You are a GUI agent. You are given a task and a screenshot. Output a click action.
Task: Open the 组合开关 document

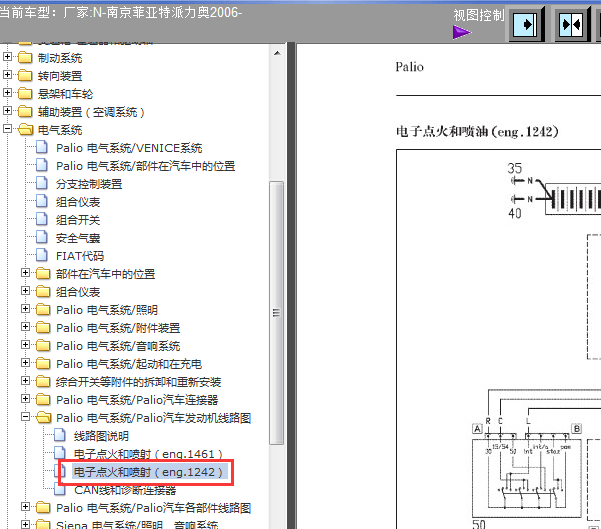click(78, 220)
